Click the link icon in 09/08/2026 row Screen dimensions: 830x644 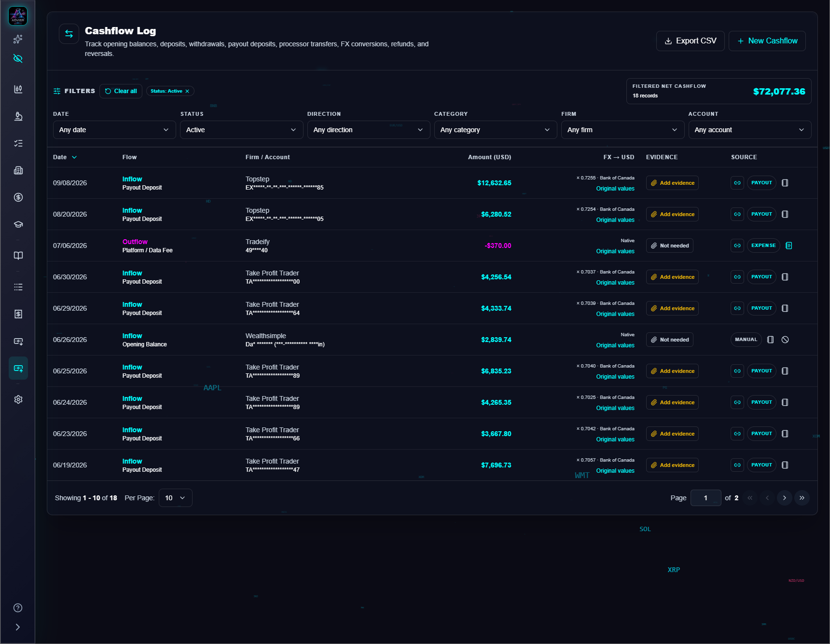click(x=737, y=183)
